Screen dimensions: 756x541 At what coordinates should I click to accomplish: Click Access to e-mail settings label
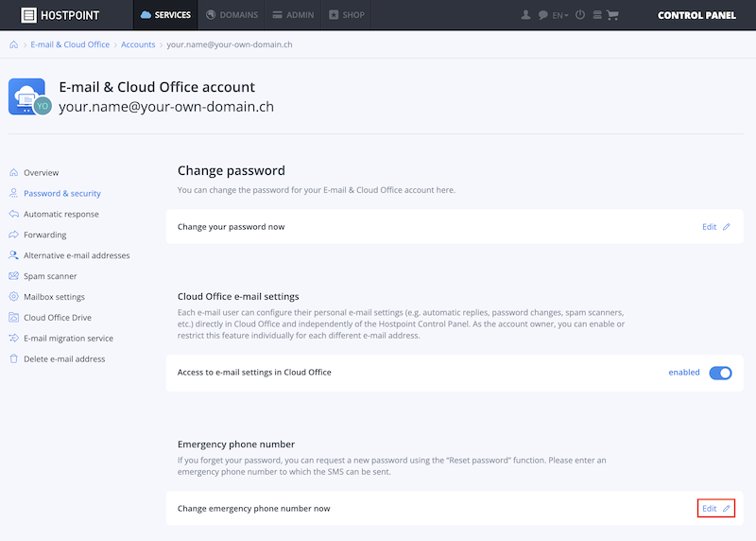pos(254,372)
